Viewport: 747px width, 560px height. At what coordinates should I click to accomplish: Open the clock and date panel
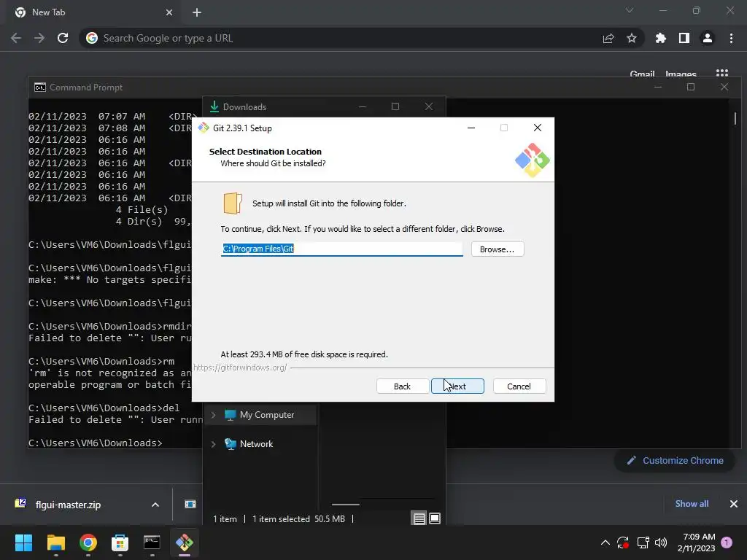pyautogui.click(x=696, y=542)
